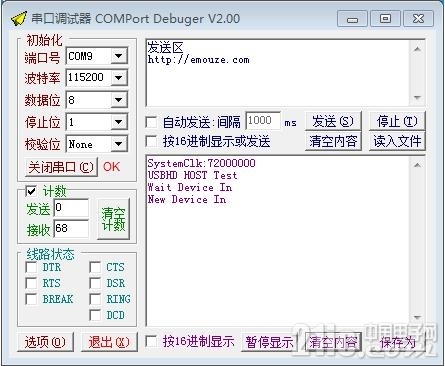Select the 接收 count field showing 68
Screen dimensions: 445x366
pyautogui.click(x=71, y=229)
